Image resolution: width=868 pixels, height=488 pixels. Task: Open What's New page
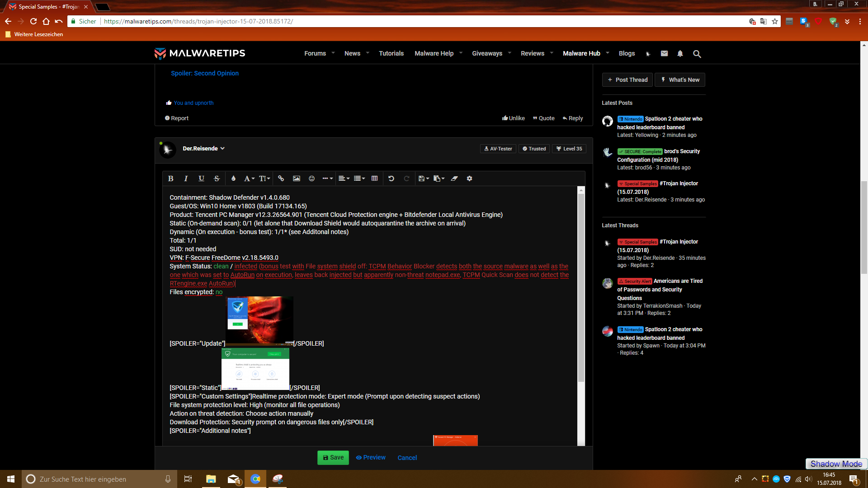[x=680, y=80]
